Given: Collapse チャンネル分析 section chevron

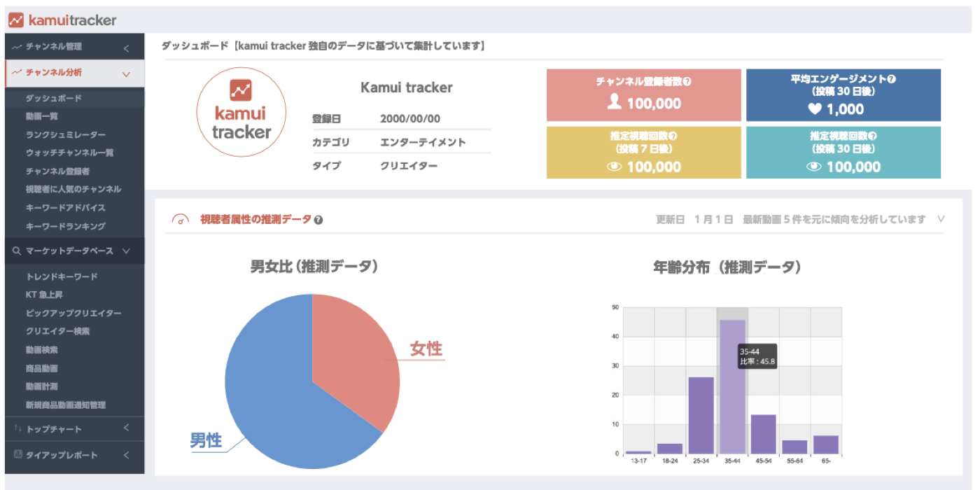Looking at the screenshot, I should [126, 73].
